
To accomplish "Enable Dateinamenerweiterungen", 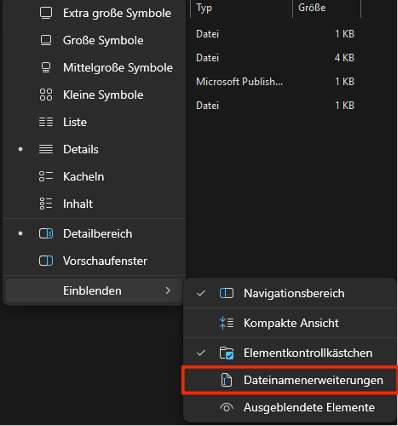I will coord(289,380).
